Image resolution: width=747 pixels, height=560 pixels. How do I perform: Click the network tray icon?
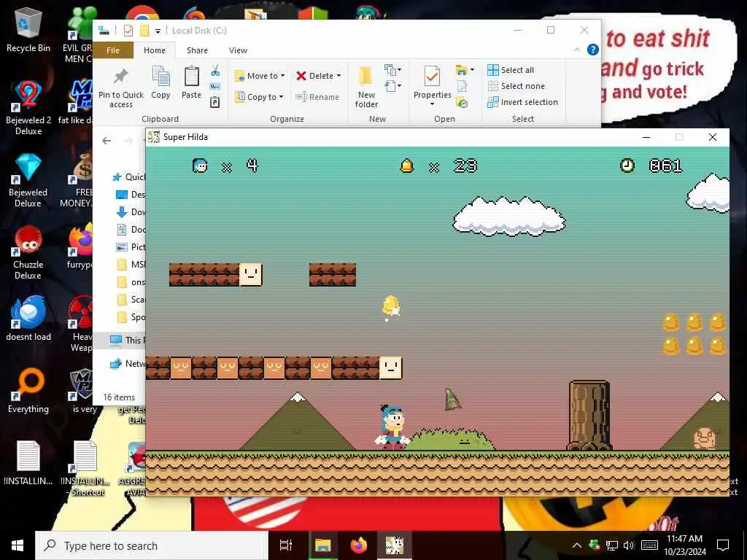tap(612, 545)
